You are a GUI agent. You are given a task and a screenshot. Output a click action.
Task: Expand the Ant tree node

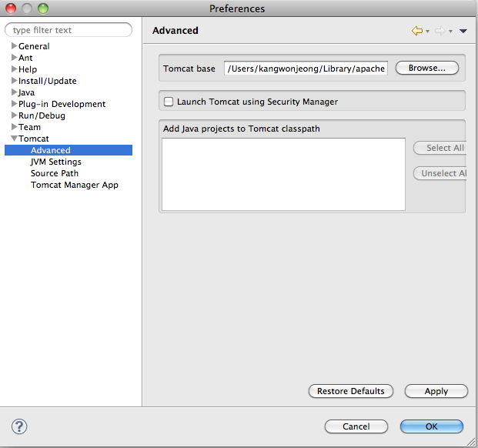point(14,57)
